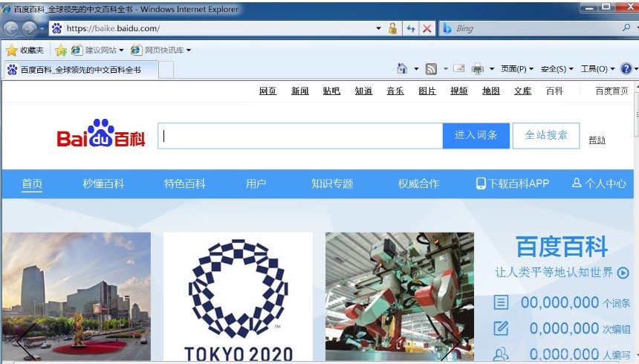Click the 音乐 link
The image size is (639, 364).
pyautogui.click(x=395, y=91)
